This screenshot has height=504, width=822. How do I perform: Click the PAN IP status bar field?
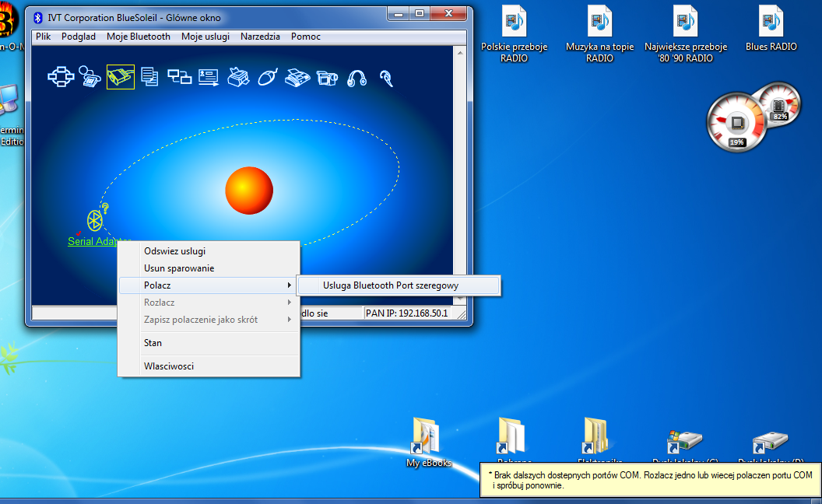click(x=407, y=313)
